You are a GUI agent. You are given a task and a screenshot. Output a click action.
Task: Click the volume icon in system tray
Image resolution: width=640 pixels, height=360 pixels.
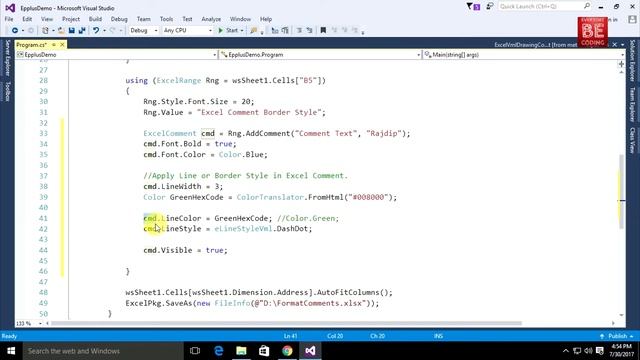588,351
